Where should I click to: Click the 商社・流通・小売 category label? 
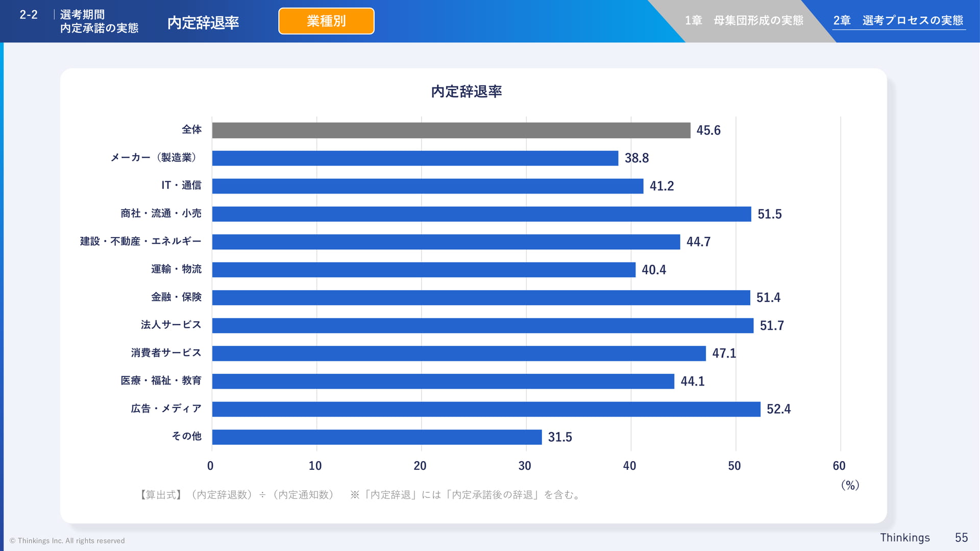(161, 213)
